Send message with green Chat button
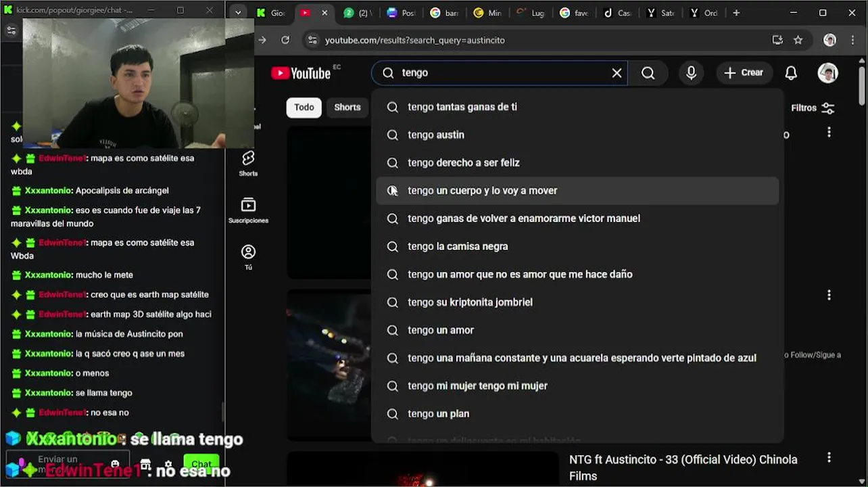868x487 pixels. coord(201,464)
